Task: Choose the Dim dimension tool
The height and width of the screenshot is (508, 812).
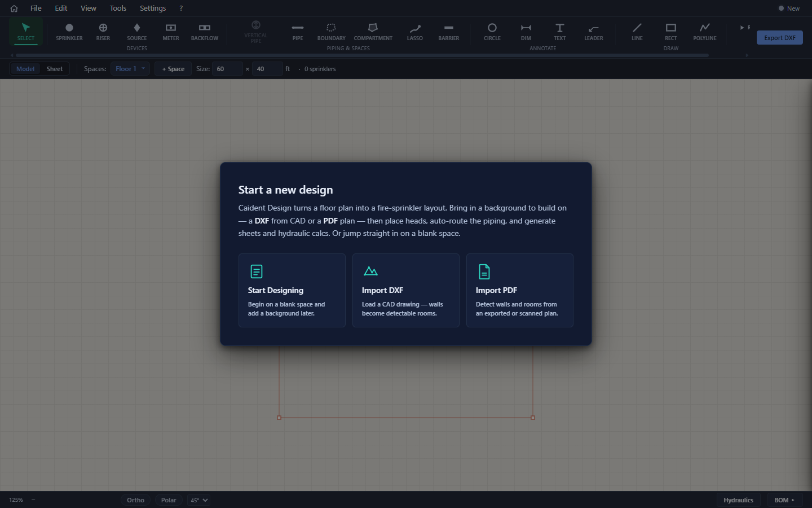Action: (x=526, y=32)
